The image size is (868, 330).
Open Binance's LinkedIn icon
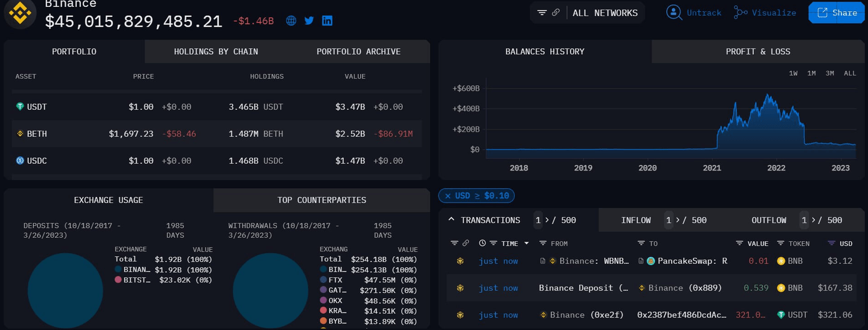[327, 21]
